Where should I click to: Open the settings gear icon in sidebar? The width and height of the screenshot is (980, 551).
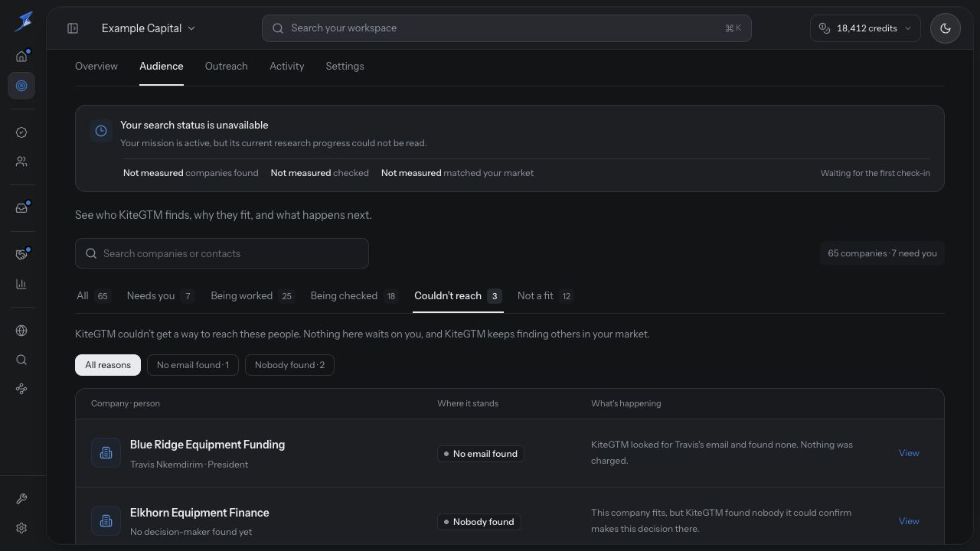coord(21,528)
